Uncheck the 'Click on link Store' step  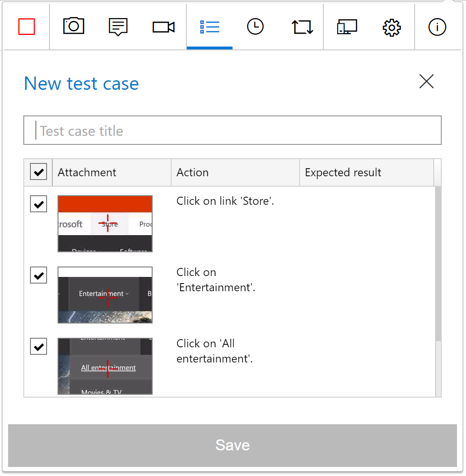38,204
